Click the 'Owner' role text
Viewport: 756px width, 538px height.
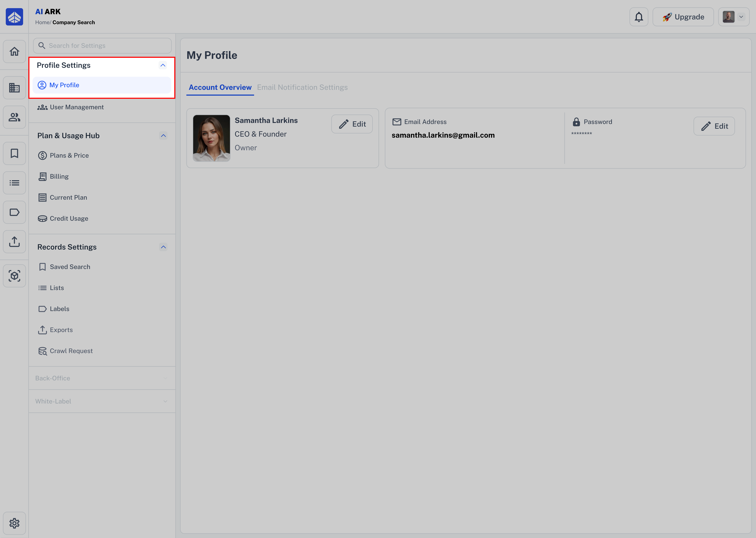(246, 148)
